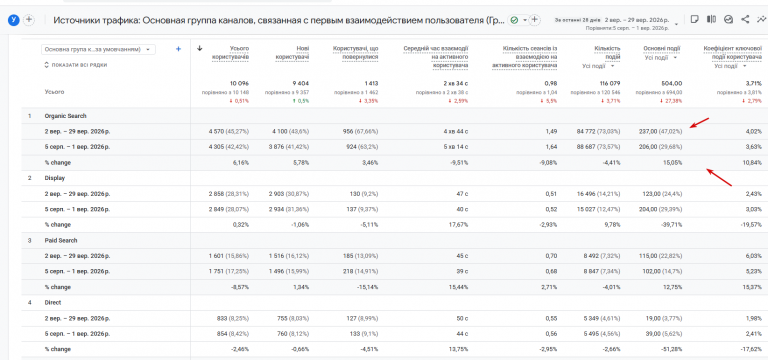The image size is (768, 360).
Task: Click Display users value '2 858 (28,31%)'
Action: (x=229, y=194)
